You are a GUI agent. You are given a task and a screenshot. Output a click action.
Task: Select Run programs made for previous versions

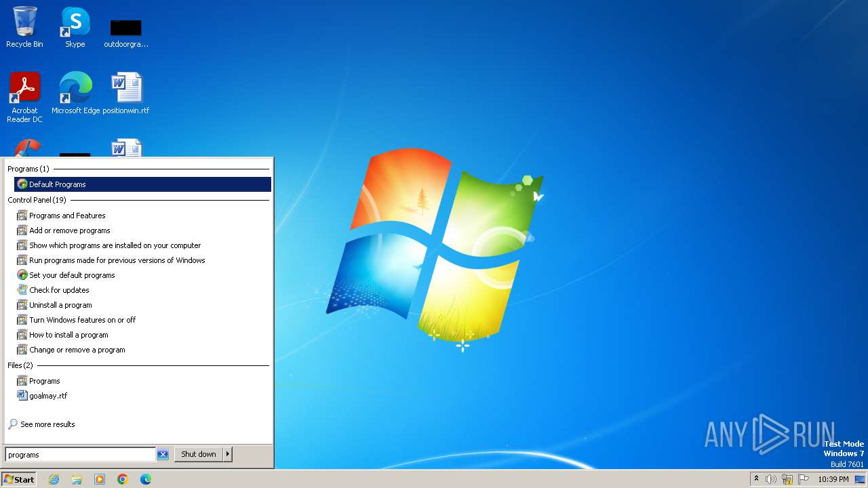[142, 260]
